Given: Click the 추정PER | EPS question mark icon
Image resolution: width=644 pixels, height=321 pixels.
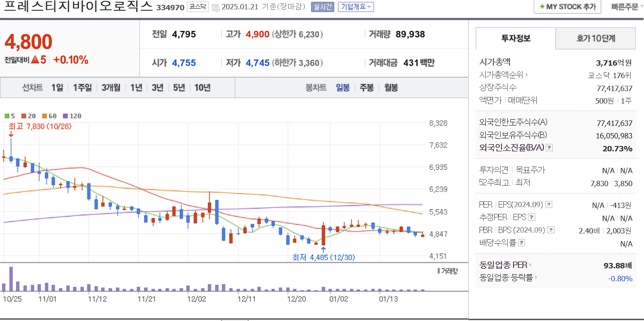Looking at the screenshot, I should pos(532,218).
